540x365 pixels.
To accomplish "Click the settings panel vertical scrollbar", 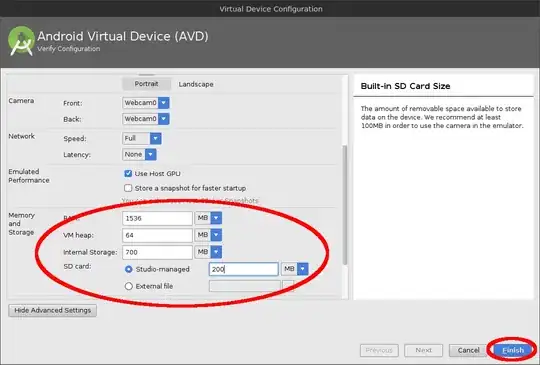I will coord(345,205).
